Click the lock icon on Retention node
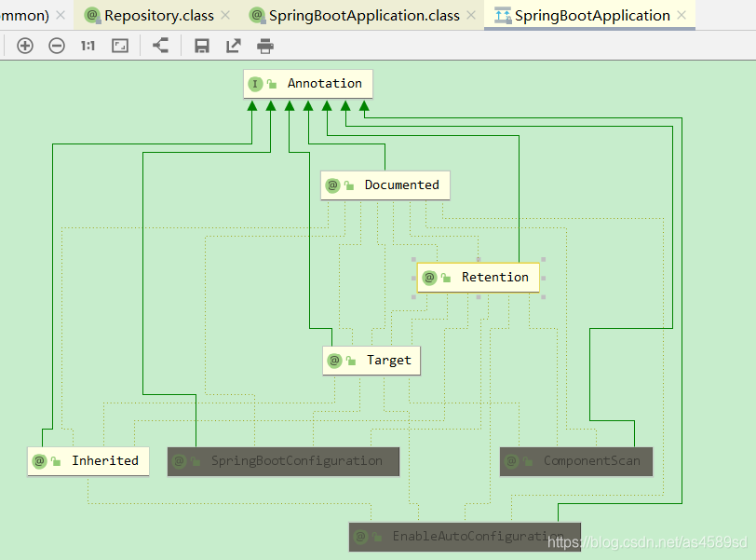756x560 pixels. [446, 278]
